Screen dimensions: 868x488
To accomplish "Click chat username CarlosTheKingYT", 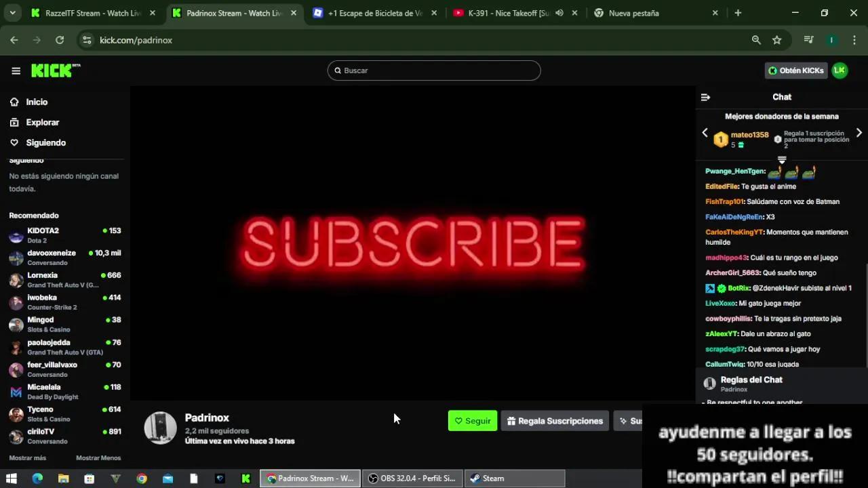I will pos(734,232).
